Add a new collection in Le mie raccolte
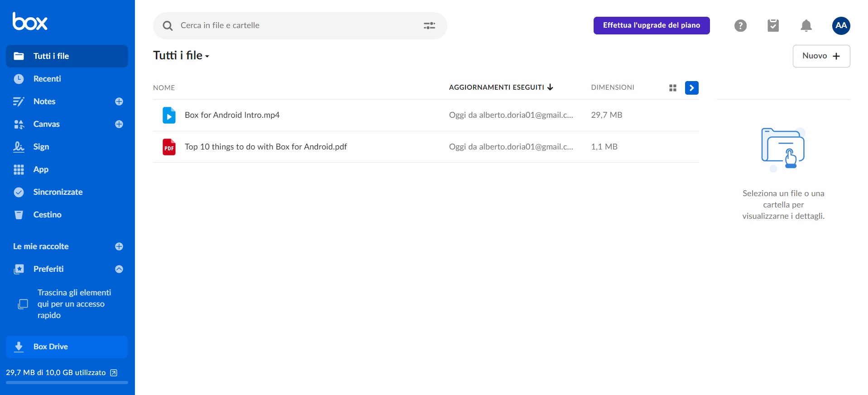 [x=119, y=246]
